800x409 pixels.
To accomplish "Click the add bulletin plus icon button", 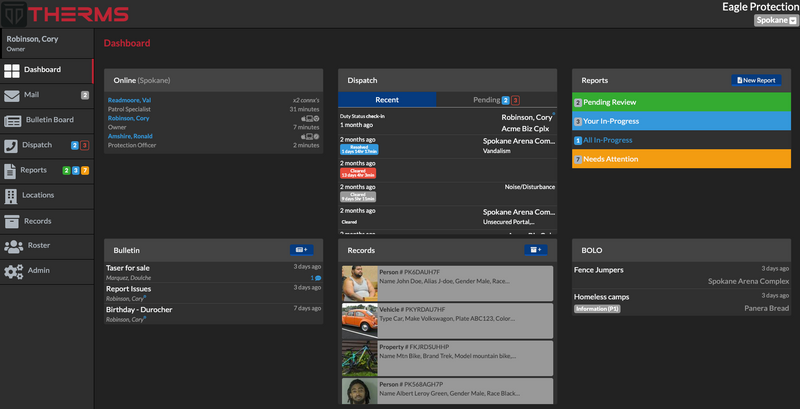I will pos(302,250).
